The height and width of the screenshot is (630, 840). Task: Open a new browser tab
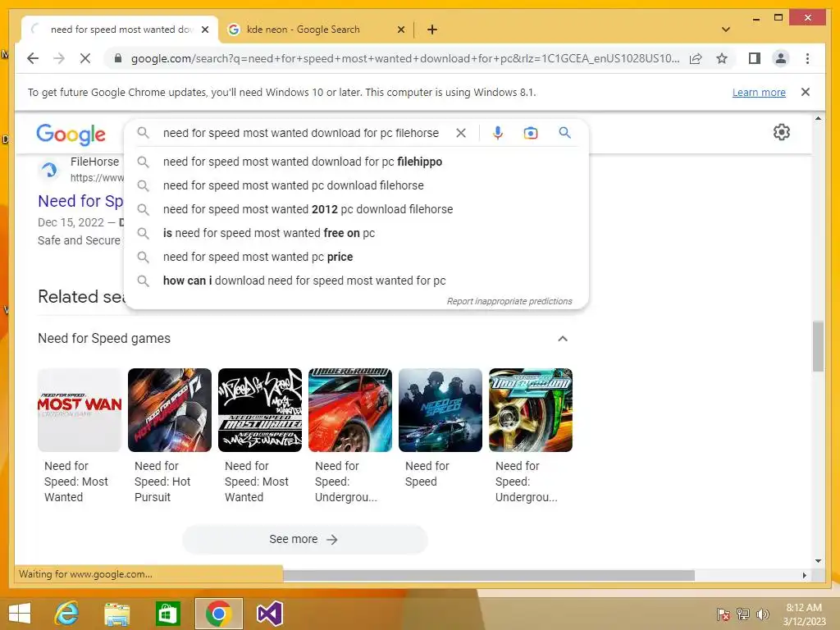(x=432, y=30)
